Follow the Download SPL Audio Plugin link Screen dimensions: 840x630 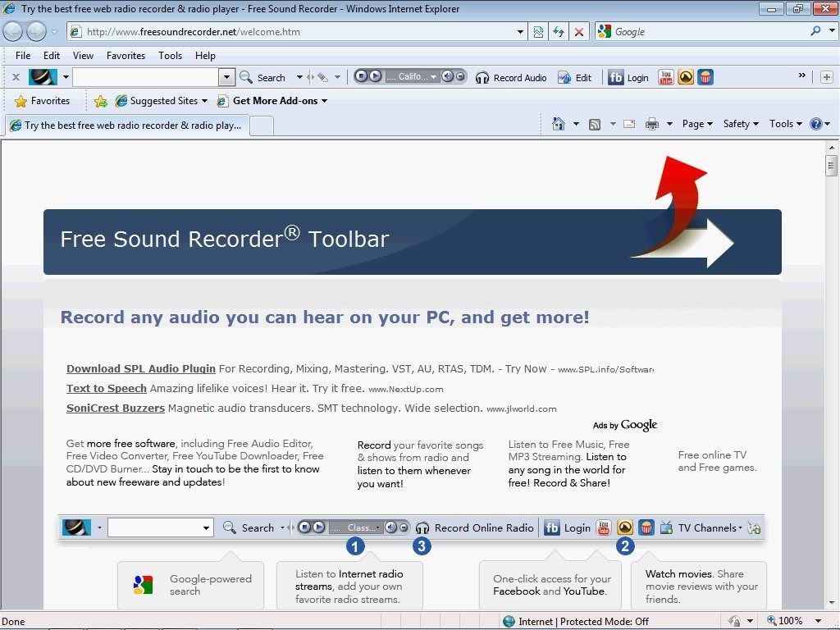[141, 369]
